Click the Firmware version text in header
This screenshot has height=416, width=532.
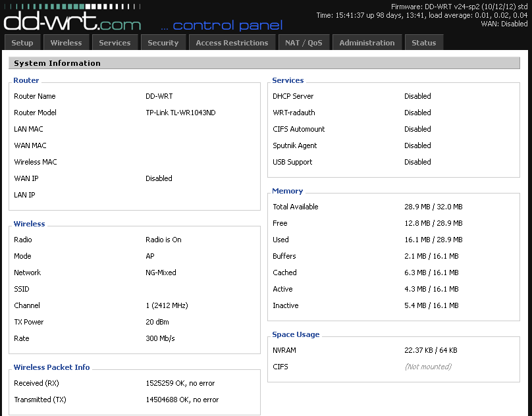[x=459, y=7]
